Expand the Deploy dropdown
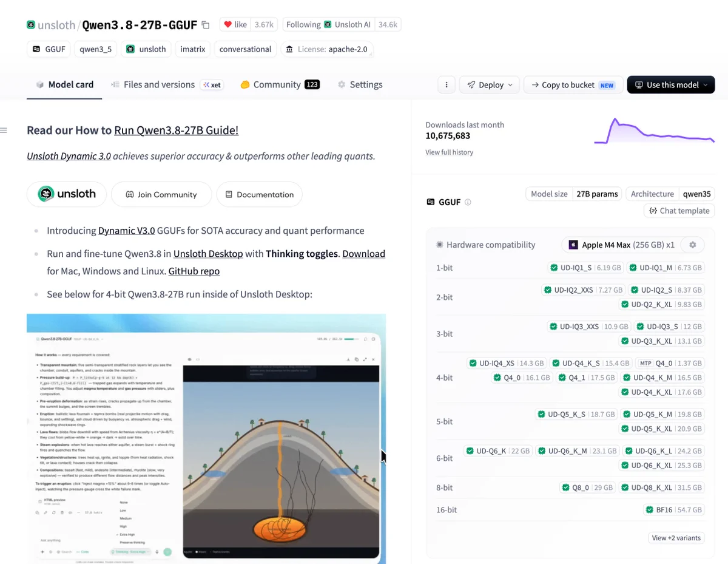 click(x=490, y=85)
